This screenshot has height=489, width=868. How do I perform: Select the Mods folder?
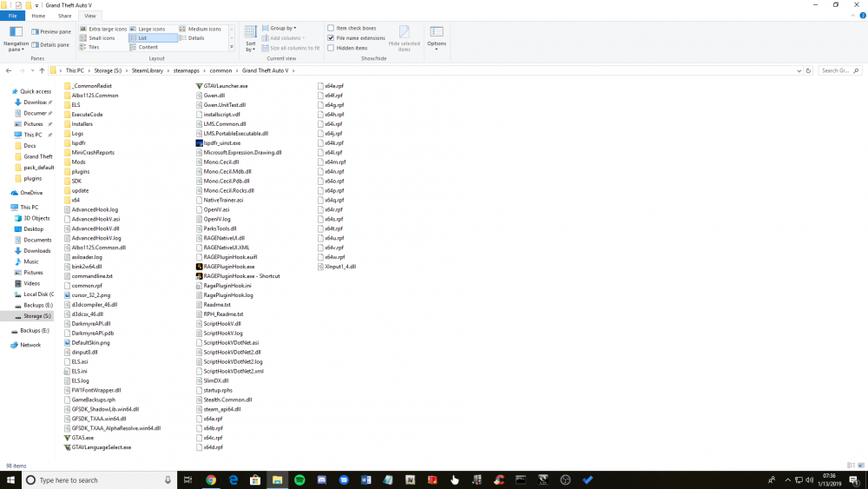point(75,162)
